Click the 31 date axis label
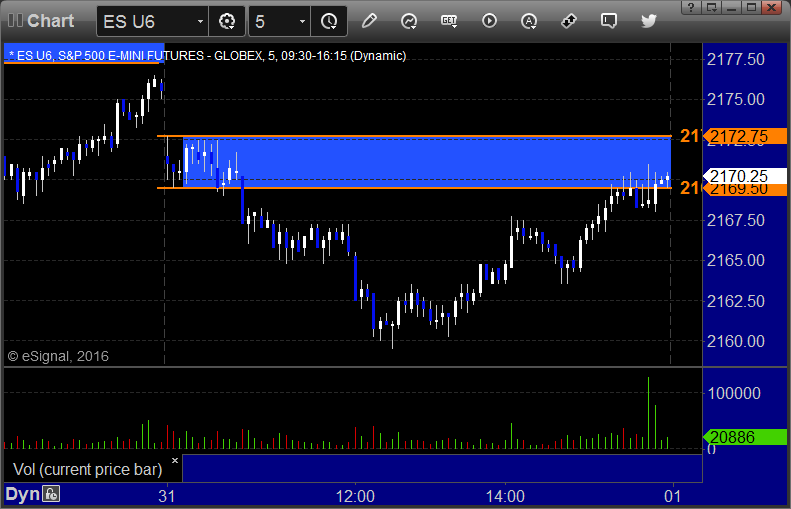Viewport: 791px width, 509px height. [166, 496]
